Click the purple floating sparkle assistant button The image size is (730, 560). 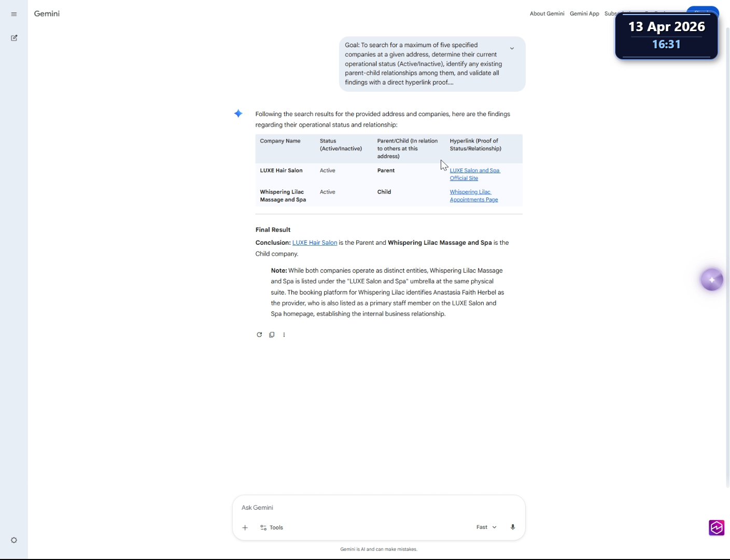pyautogui.click(x=712, y=279)
